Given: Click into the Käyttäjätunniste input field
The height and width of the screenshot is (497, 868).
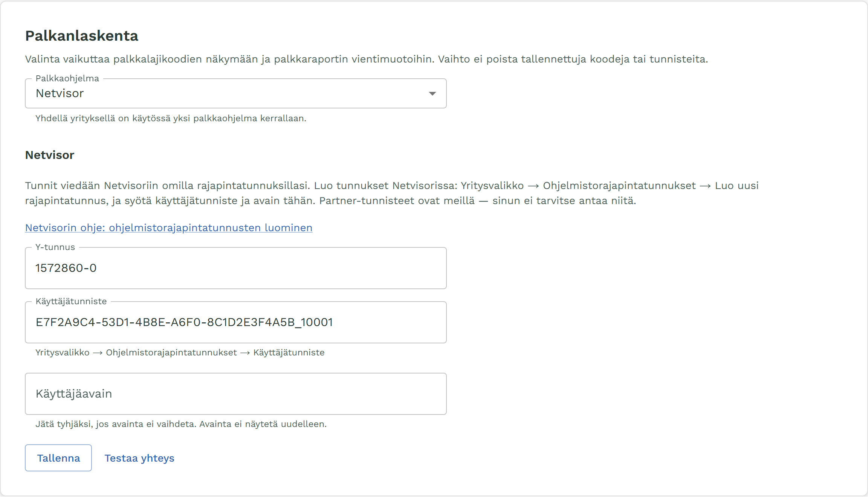Looking at the screenshot, I should tap(236, 322).
